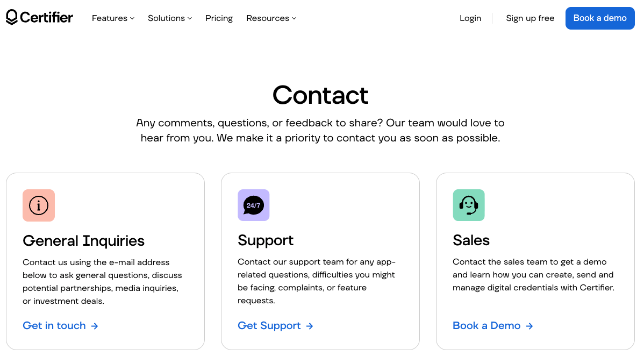
Task: Click the Get Support link
Action: click(x=269, y=326)
